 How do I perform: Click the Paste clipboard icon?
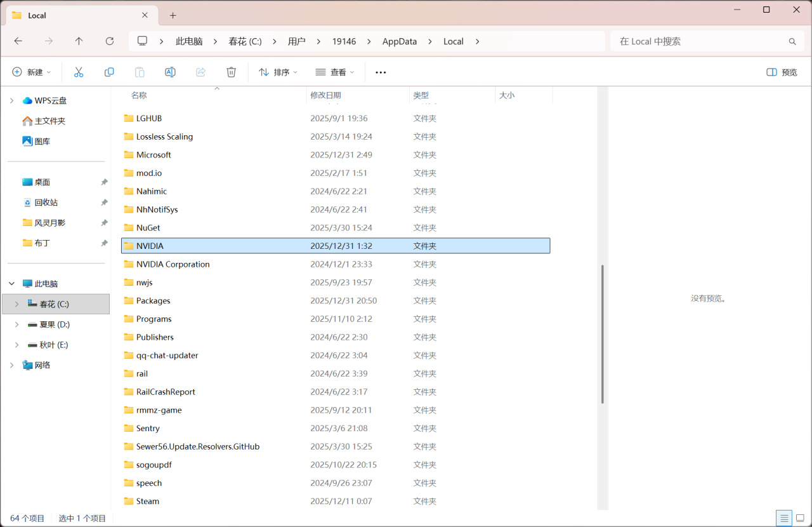point(140,72)
